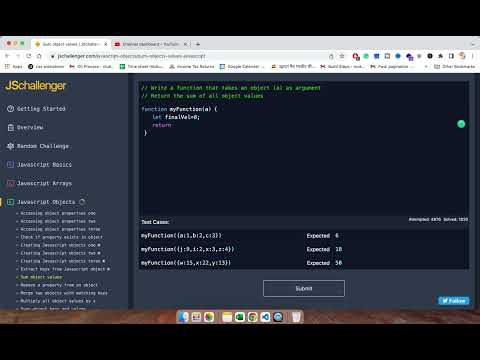The height and width of the screenshot is (360, 480).
Task: Click the Javascript Objects section icon
Action: pos(10,202)
